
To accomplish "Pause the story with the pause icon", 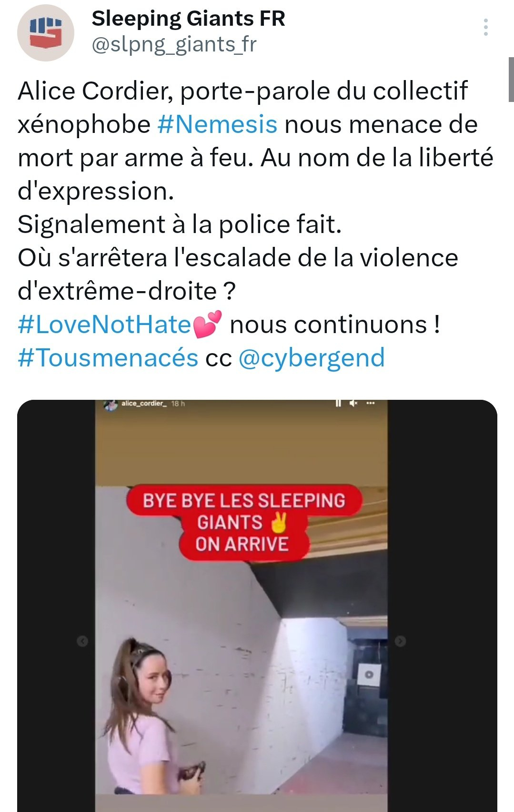I will [338, 403].
